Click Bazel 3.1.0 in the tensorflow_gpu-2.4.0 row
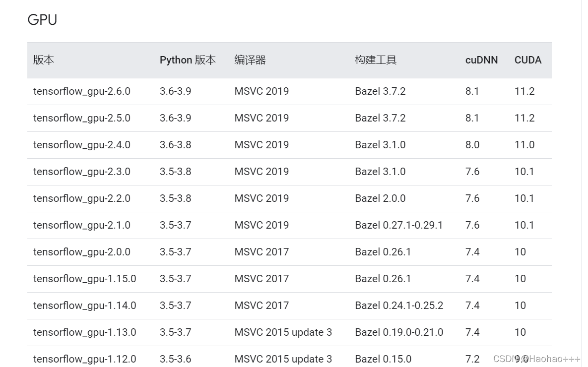 click(380, 145)
